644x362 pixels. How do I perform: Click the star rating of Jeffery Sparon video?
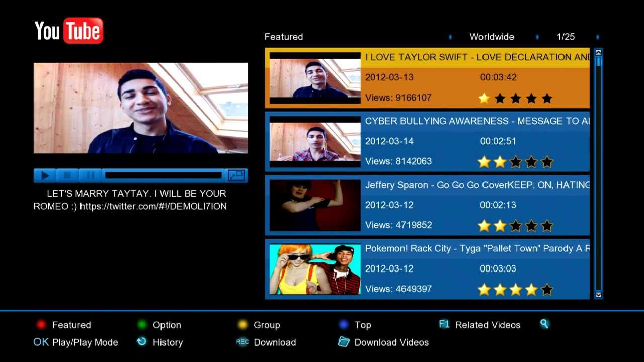(516, 226)
